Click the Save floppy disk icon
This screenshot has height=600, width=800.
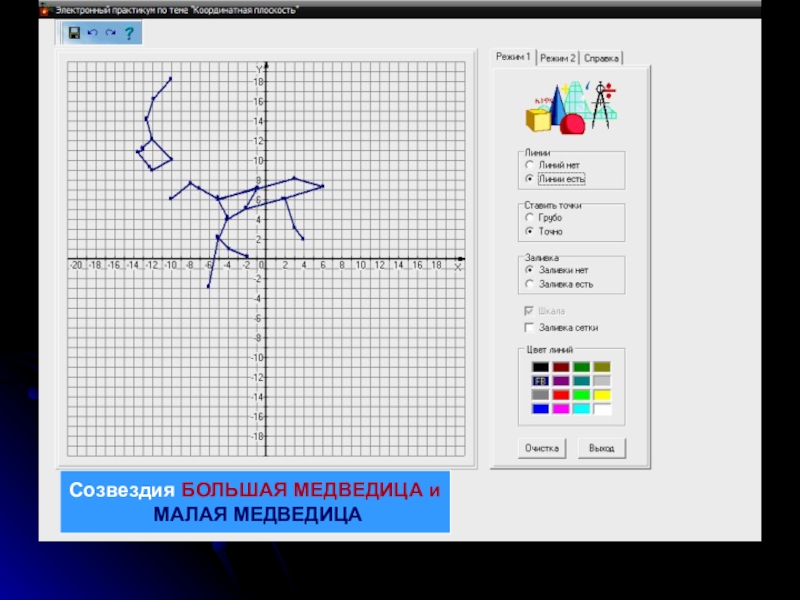[74, 33]
